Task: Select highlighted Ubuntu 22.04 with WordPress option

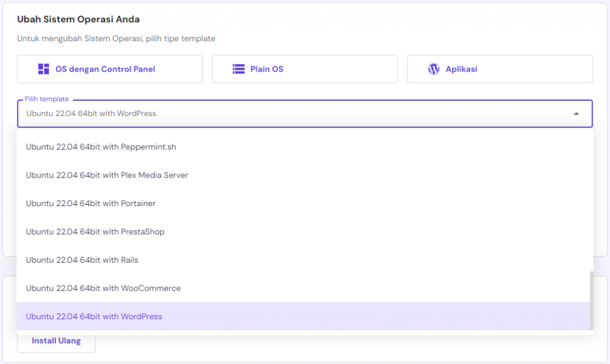Action: tap(94, 316)
